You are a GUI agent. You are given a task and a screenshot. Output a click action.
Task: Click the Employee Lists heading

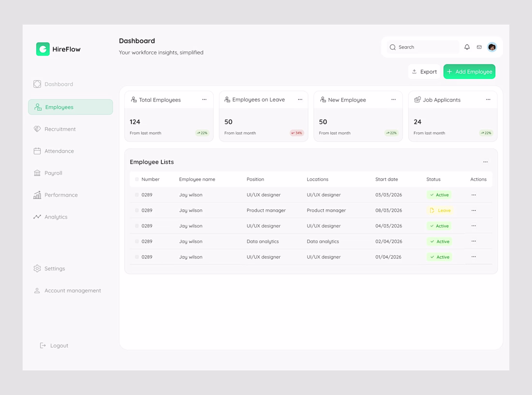click(152, 162)
